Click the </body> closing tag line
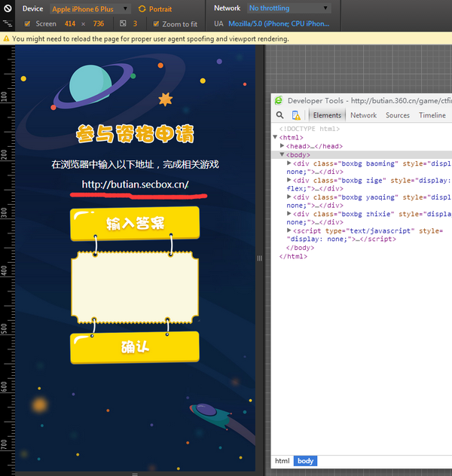Screen dimensions: 452x476 pos(300,248)
